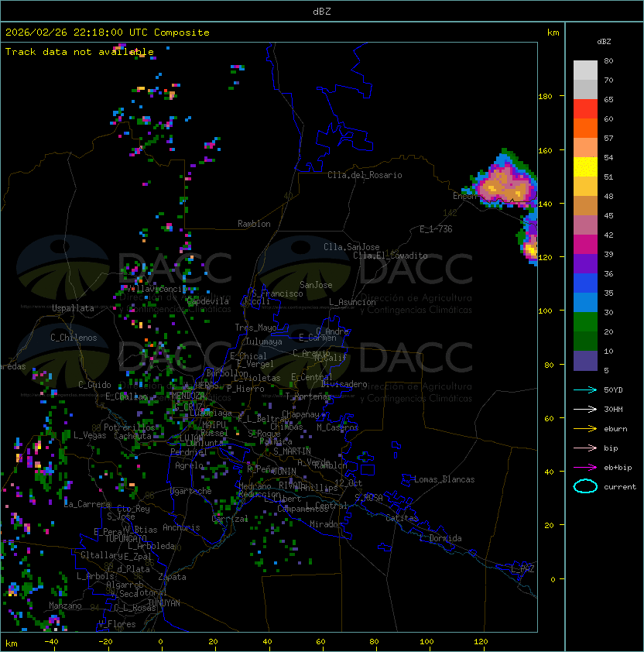
Task: Click the Potrerillos map label
Action: tap(129, 427)
